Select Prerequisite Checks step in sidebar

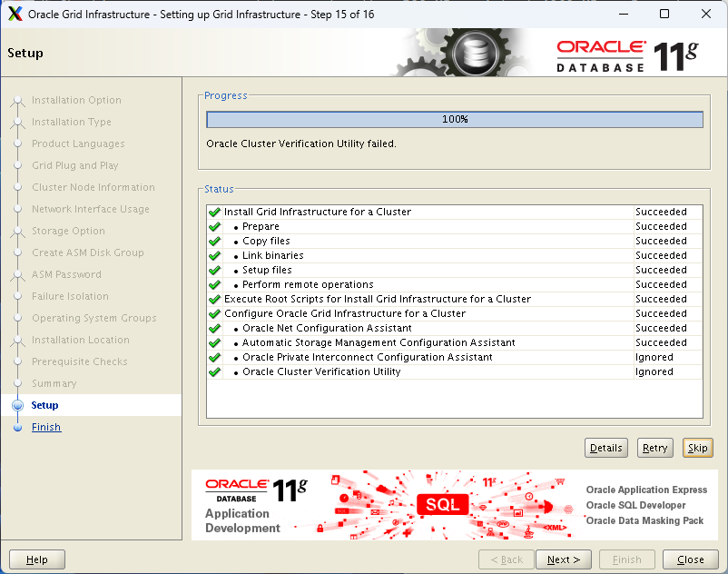79,361
